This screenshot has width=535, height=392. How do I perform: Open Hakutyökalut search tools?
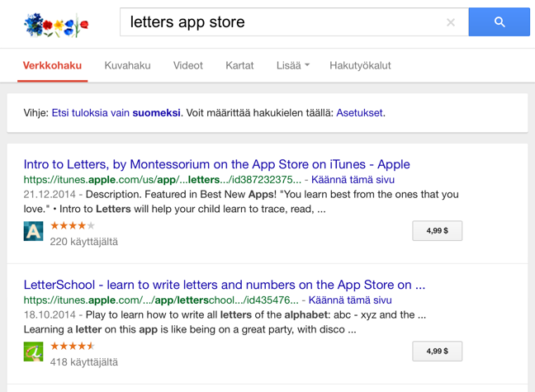(360, 65)
